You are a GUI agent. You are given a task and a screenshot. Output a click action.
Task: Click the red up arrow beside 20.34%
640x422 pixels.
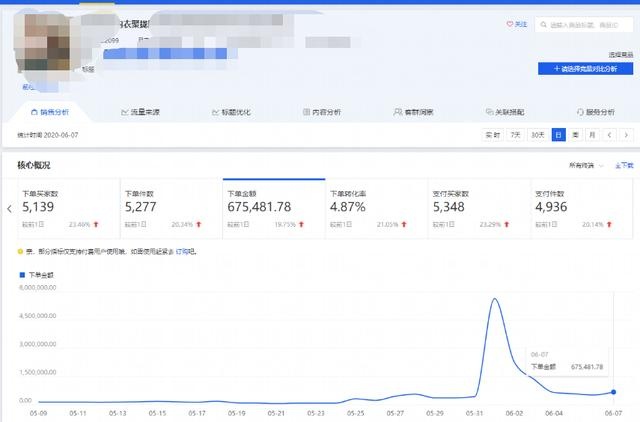(x=199, y=224)
